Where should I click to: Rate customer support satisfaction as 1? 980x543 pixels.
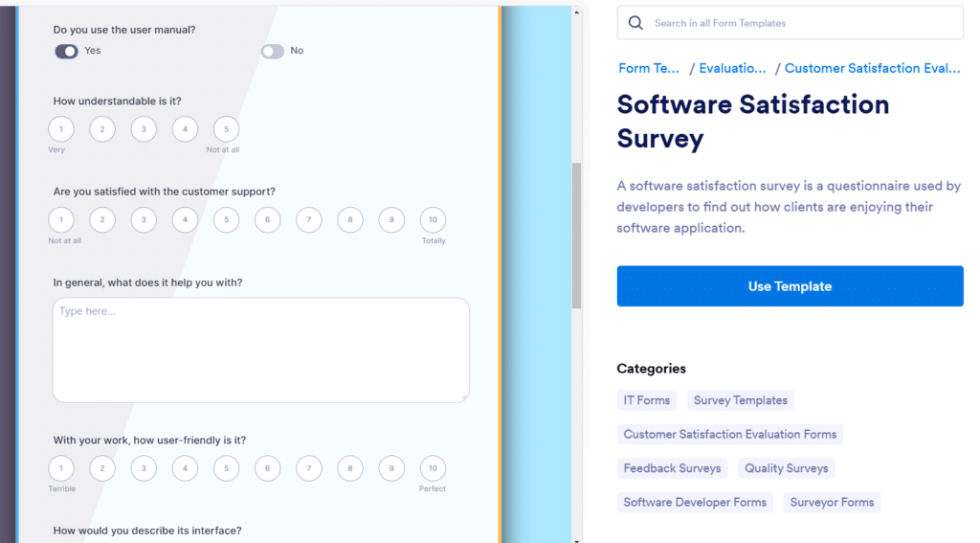pyautogui.click(x=61, y=219)
